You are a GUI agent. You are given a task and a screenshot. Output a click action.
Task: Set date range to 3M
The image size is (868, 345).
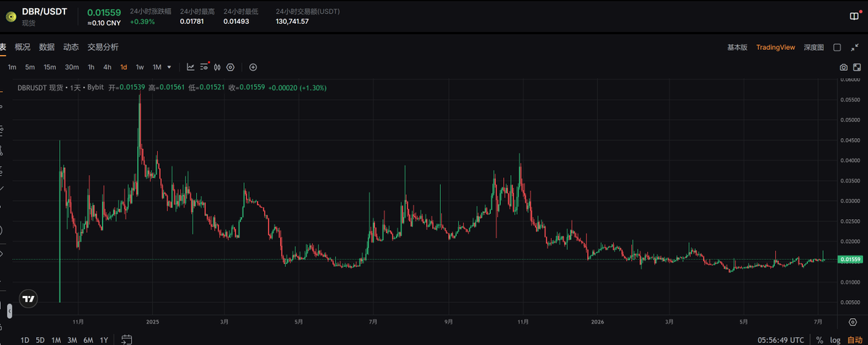(72, 340)
